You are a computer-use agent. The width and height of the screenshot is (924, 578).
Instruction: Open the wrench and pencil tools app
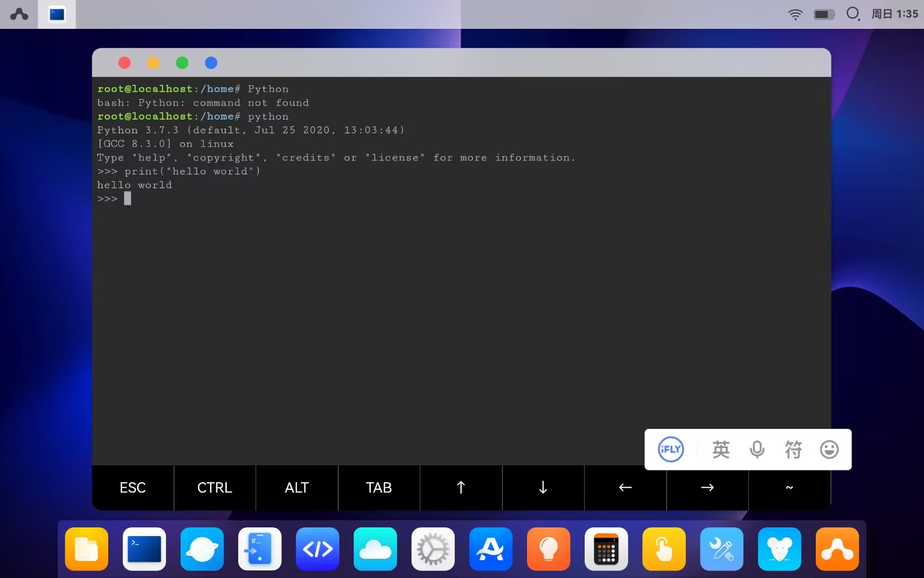pyautogui.click(x=722, y=549)
